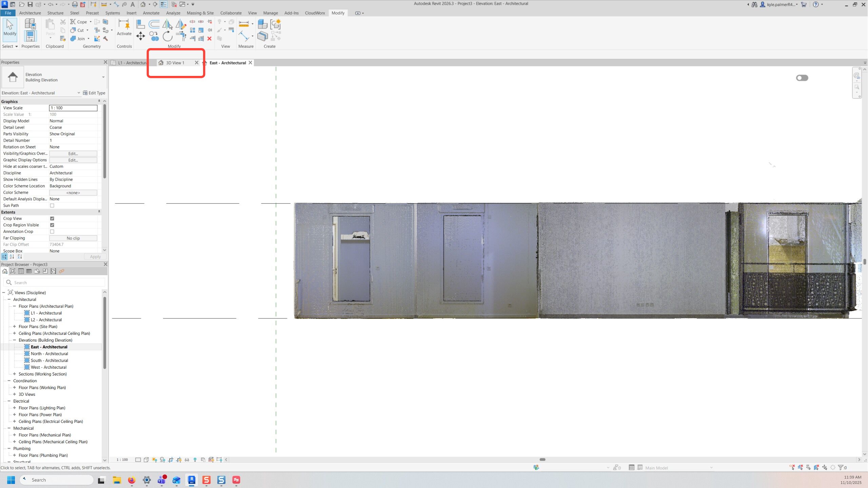Viewport: 868px width, 488px height.
Task: Click the Offset tool icon
Action: (154, 24)
